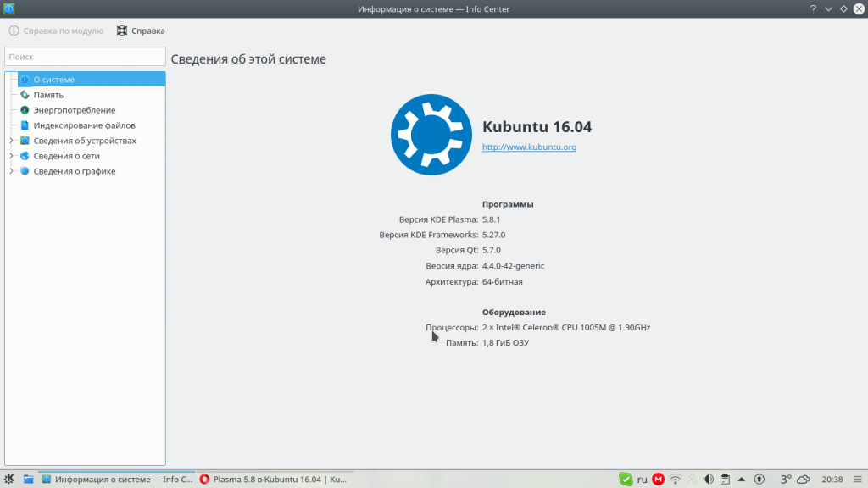Select Сведения об устройствах entry

click(x=84, y=141)
